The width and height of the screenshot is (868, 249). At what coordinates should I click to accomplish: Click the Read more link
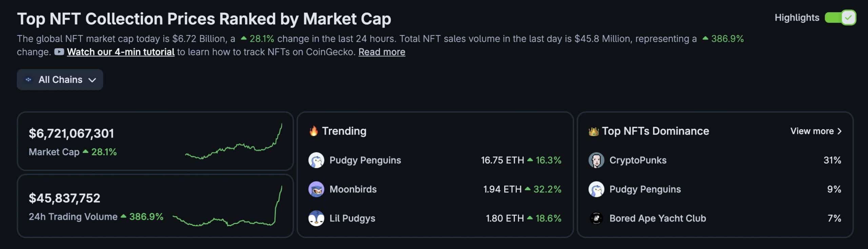[x=382, y=52]
